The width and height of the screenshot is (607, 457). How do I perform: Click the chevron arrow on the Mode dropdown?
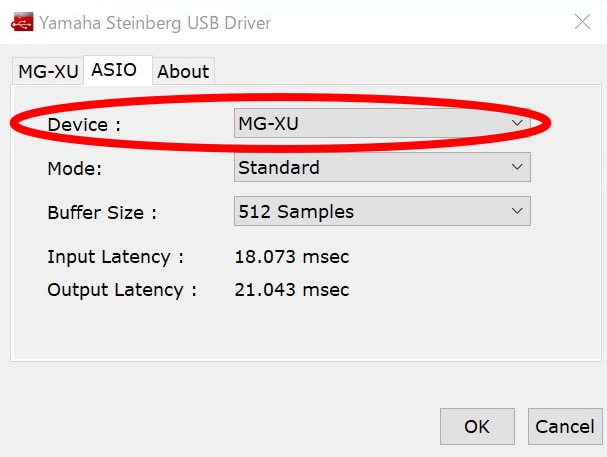(x=517, y=167)
